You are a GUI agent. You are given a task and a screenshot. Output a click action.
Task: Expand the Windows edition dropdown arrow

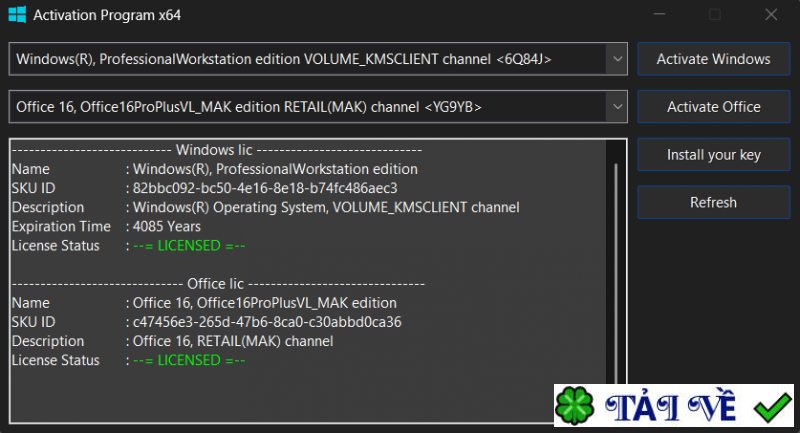click(x=617, y=59)
